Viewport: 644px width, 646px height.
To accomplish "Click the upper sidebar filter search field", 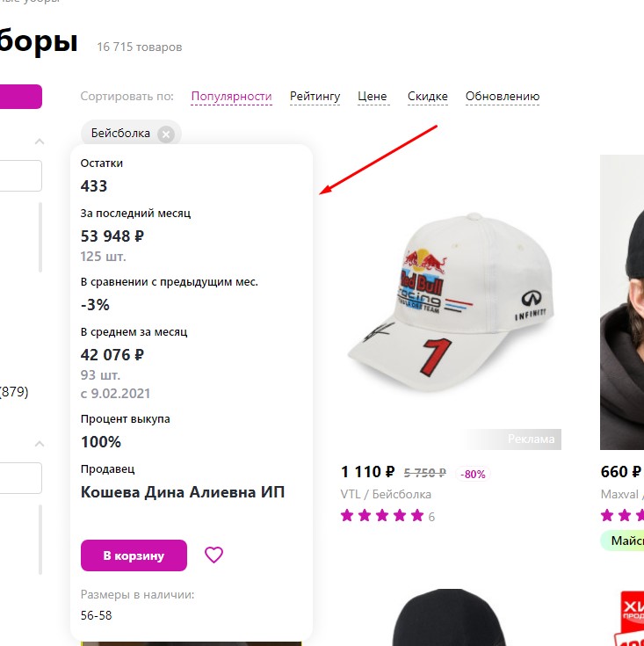I will [x=21, y=176].
